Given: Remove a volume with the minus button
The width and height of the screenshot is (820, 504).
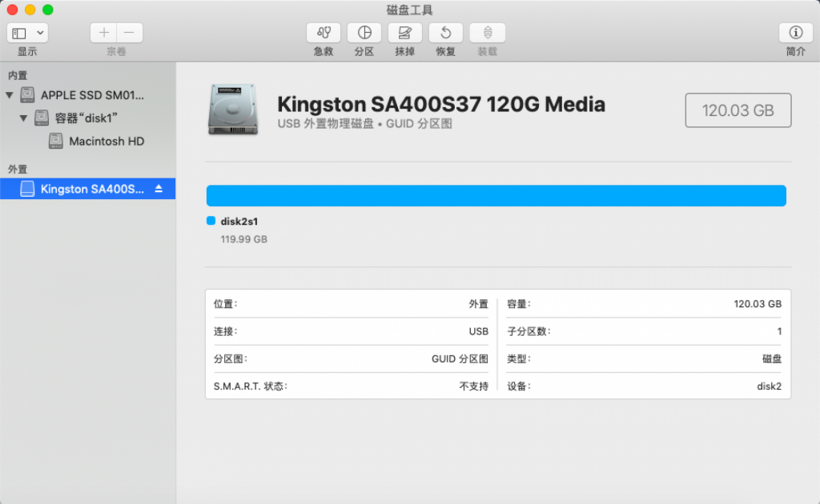Looking at the screenshot, I should 130,33.
